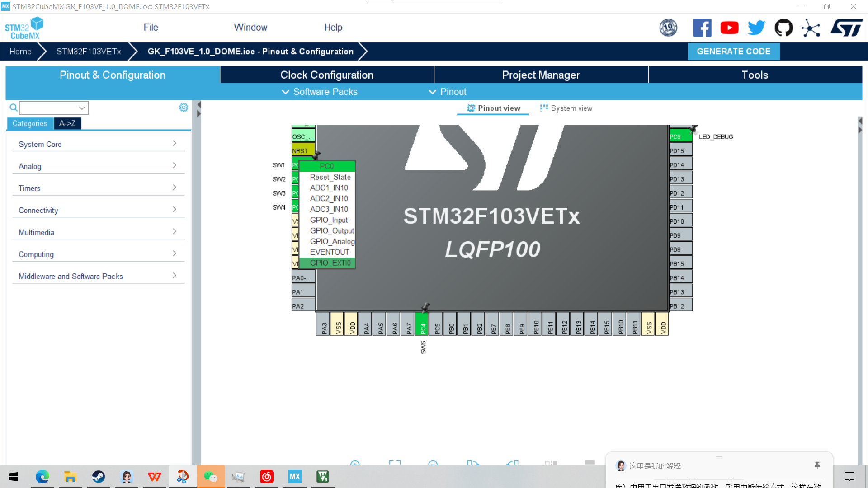Click the STM32CubeMX logo
Viewport: 868px width, 488px height.
24,28
